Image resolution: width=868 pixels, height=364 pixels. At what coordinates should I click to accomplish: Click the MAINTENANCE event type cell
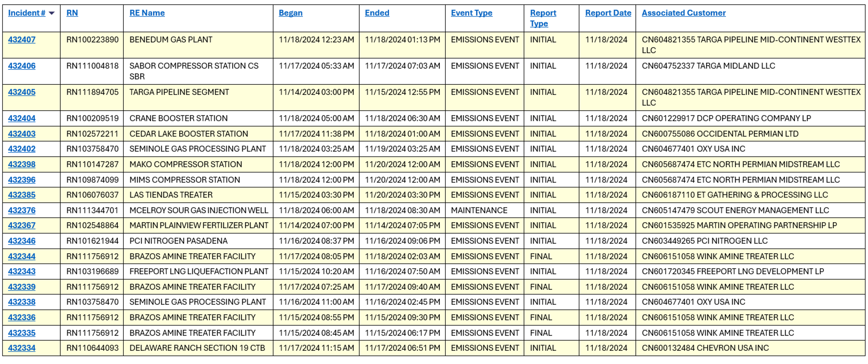pyautogui.click(x=485, y=210)
